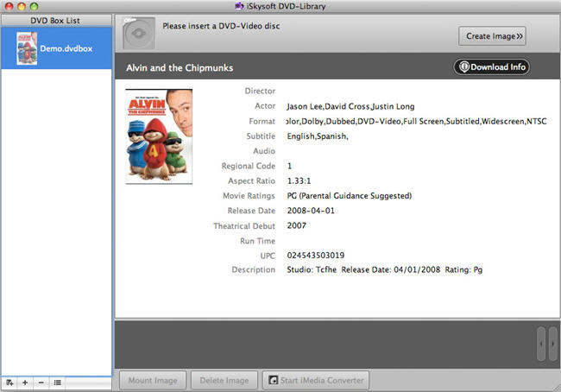
Task: Click the Release Date value 2008-04-01
Action: [311, 211]
